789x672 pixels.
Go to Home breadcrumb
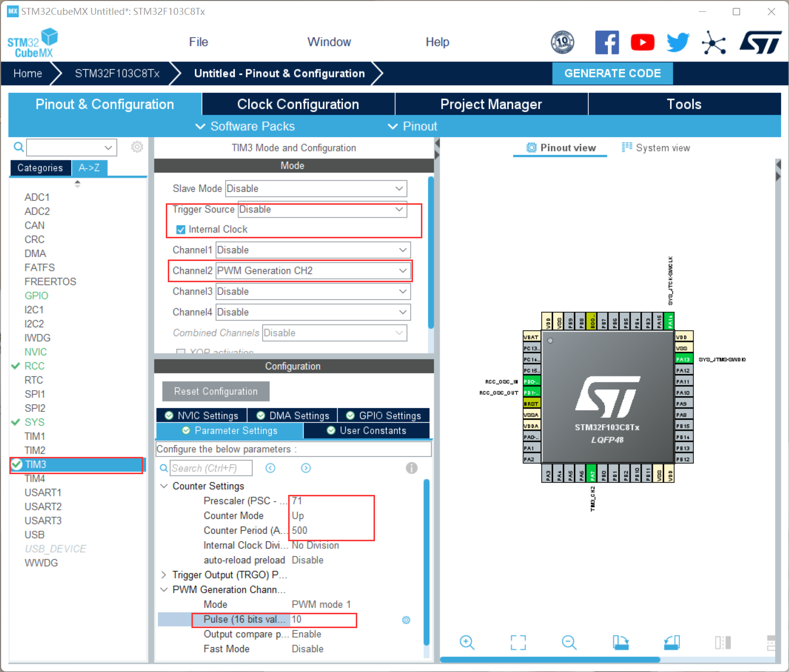28,74
